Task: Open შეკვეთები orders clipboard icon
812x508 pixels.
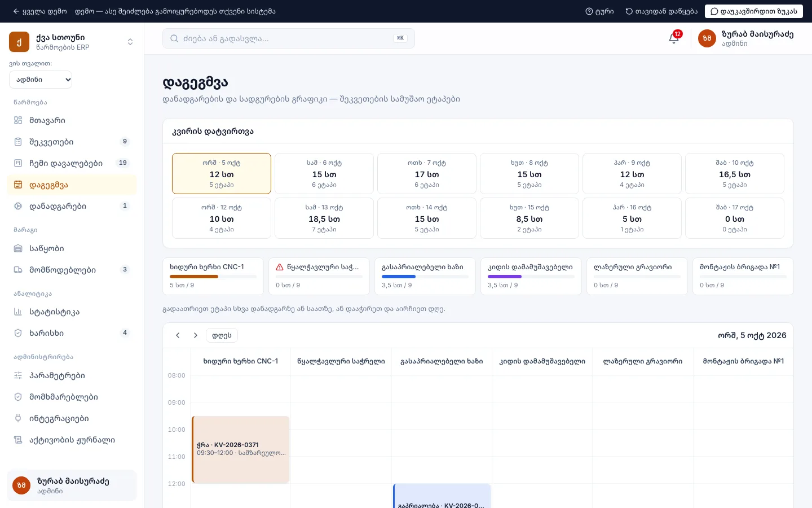Action: click(x=18, y=142)
